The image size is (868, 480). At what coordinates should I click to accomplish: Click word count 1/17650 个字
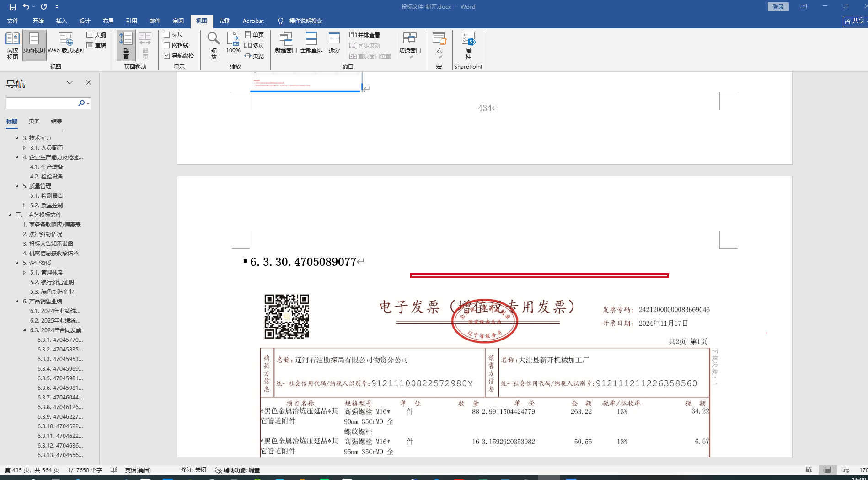click(85, 470)
